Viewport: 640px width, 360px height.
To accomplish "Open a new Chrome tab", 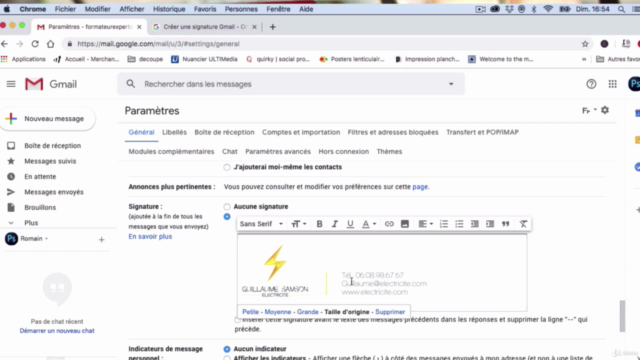I will point(273,27).
